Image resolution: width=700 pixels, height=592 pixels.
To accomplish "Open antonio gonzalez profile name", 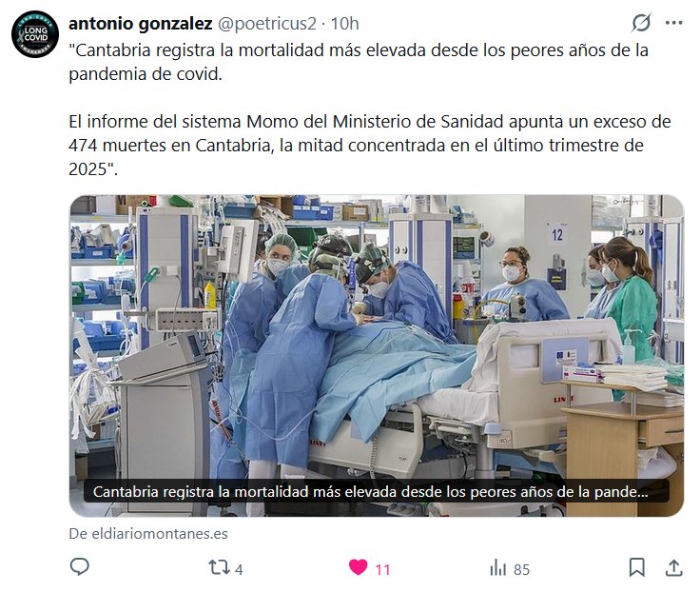I will (140, 24).
